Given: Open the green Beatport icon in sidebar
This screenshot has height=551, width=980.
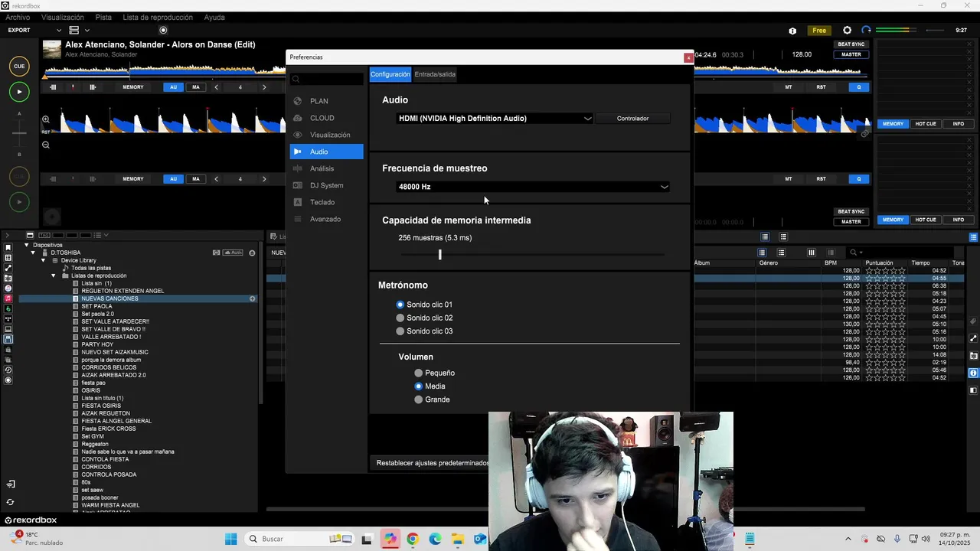Looking at the screenshot, I should pyautogui.click(x=8, y=308).
